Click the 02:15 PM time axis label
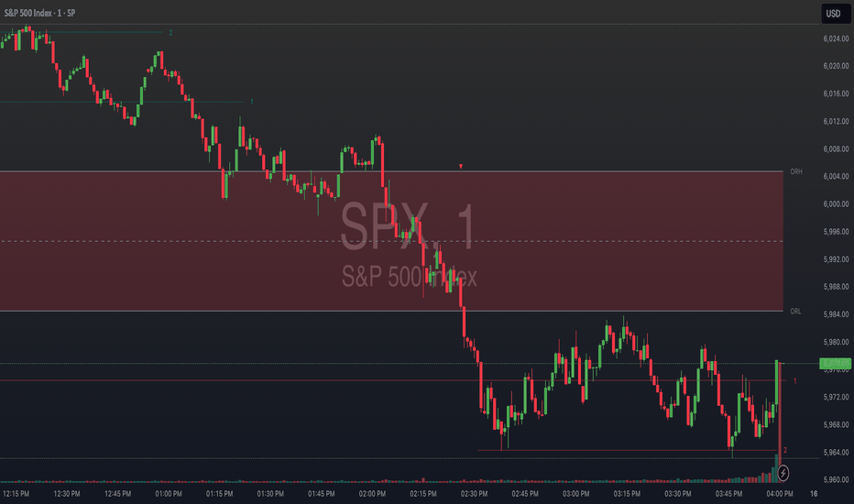 tap(423, 494)
